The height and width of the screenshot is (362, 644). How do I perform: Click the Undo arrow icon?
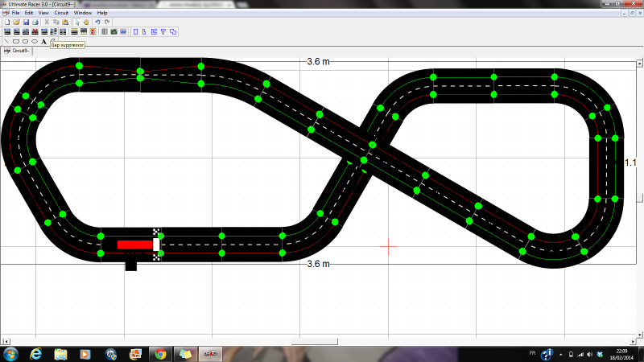pyautogui.click(x=97, y=22)
